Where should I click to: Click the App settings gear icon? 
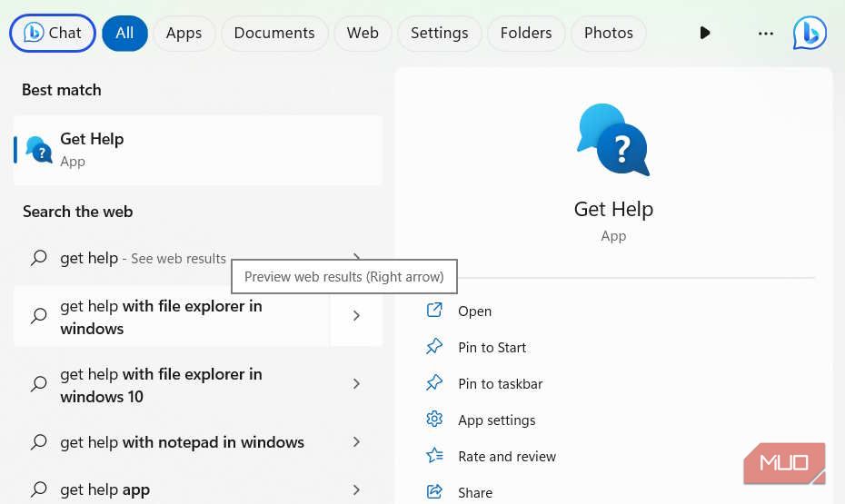[x=434, y=420]
